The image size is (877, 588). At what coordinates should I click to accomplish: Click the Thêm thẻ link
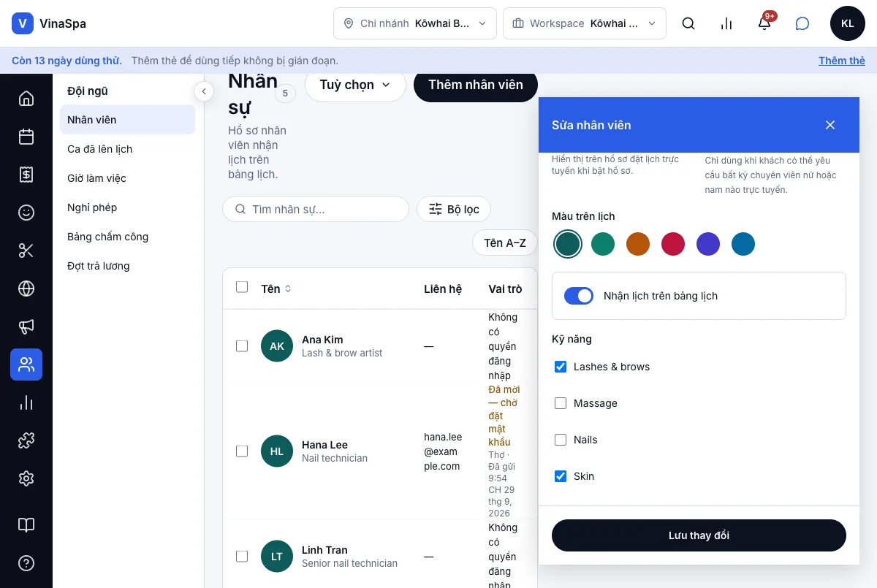[842, 61]
